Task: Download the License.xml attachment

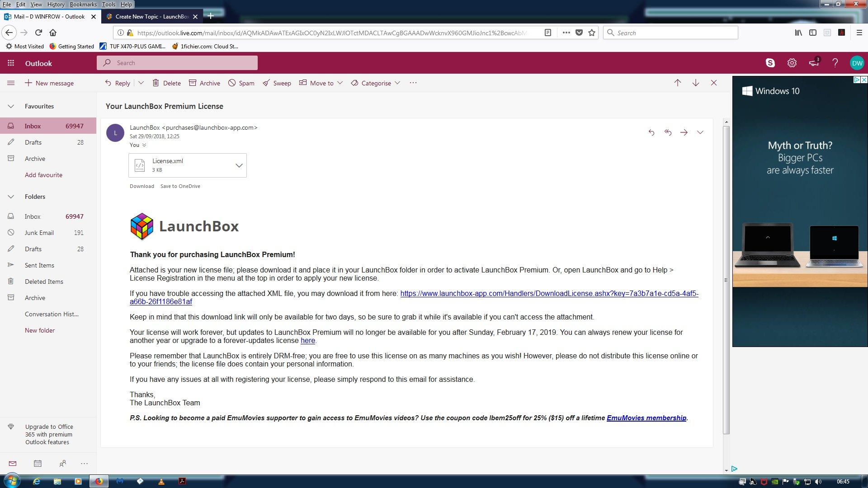Action: pyautogui.click(x=142, y=186)
